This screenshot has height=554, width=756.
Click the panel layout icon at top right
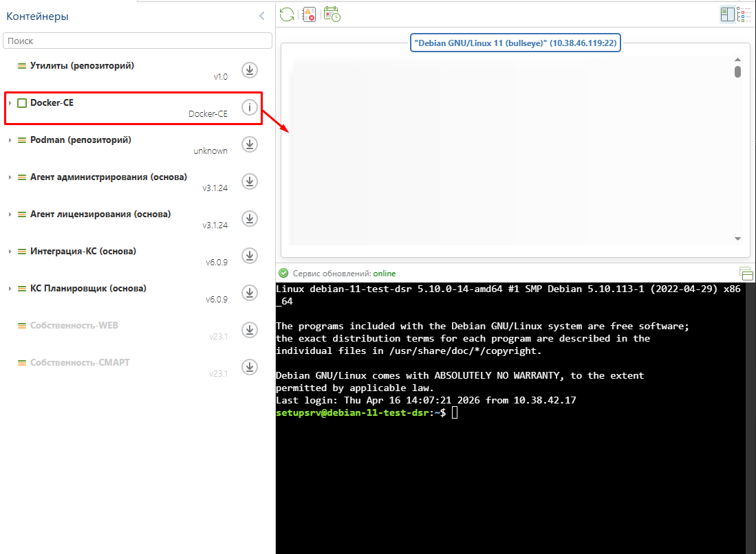coord(727,14)
